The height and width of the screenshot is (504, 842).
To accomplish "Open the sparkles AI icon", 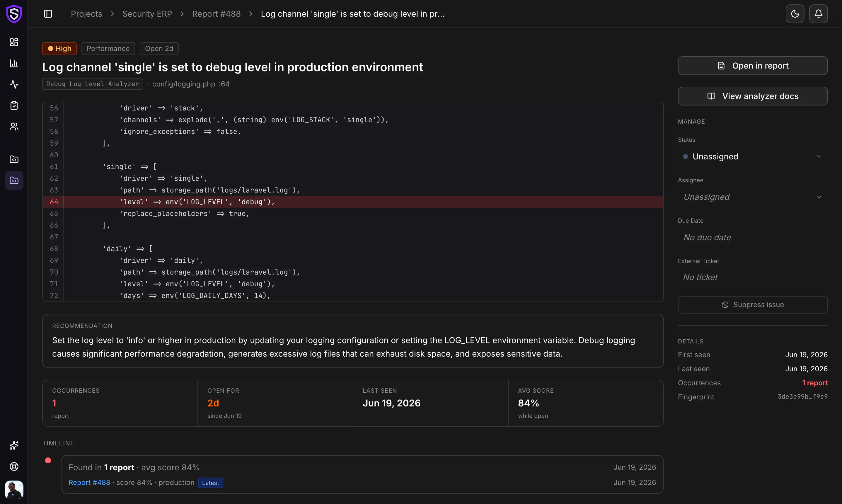I will 14,445.
